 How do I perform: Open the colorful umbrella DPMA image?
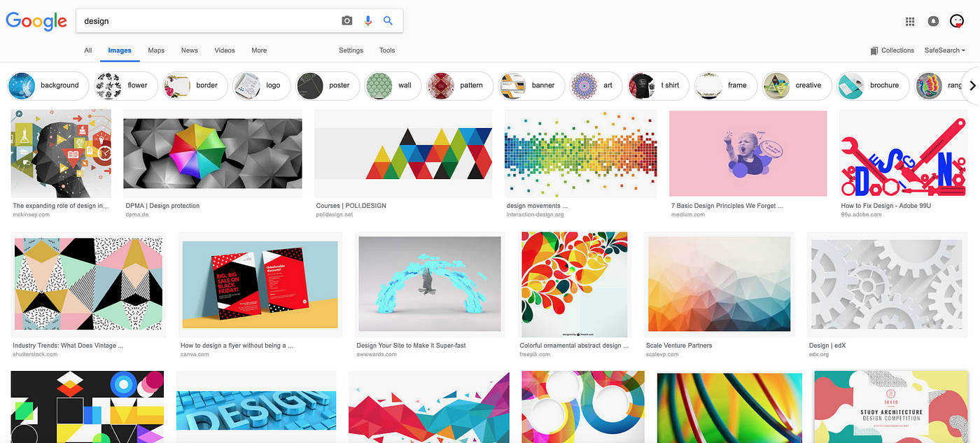(213, 153)
